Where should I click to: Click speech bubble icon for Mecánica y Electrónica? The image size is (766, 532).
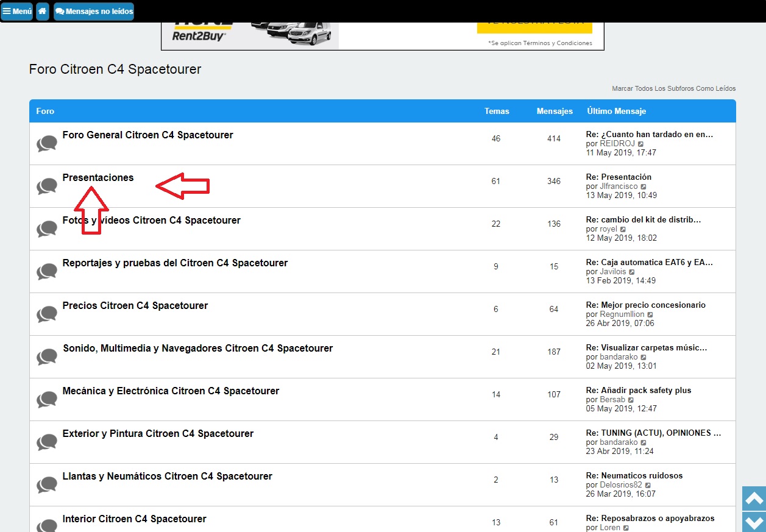click(x=47, y=400)
